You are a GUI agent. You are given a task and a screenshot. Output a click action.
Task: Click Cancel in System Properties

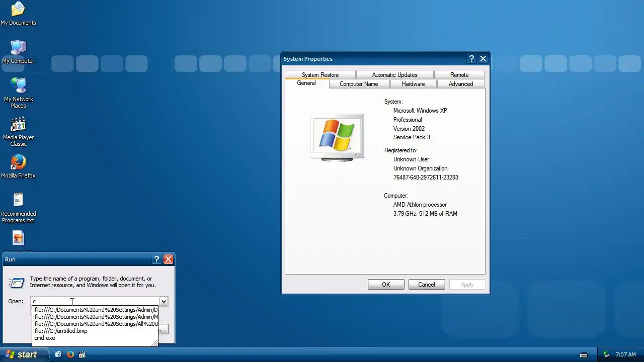click(x=426, y=285)
